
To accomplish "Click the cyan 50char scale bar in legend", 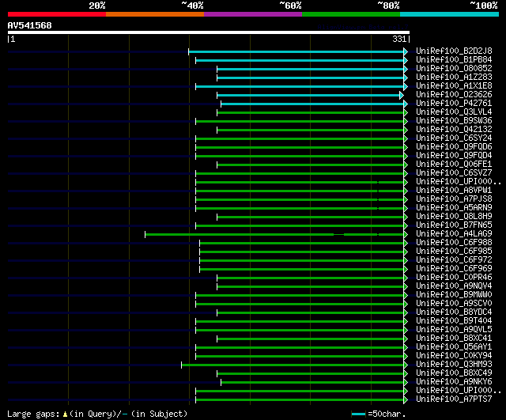I will (358, 414).
